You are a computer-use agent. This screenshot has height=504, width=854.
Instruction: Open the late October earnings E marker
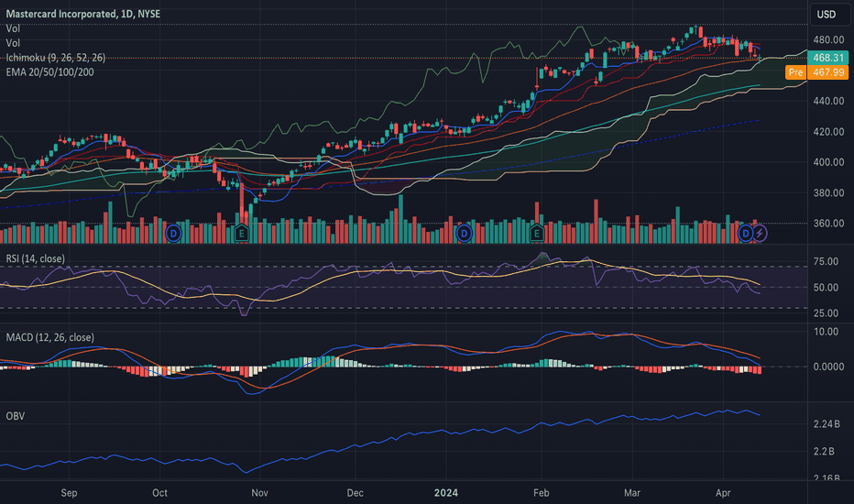tap(241, 234)
